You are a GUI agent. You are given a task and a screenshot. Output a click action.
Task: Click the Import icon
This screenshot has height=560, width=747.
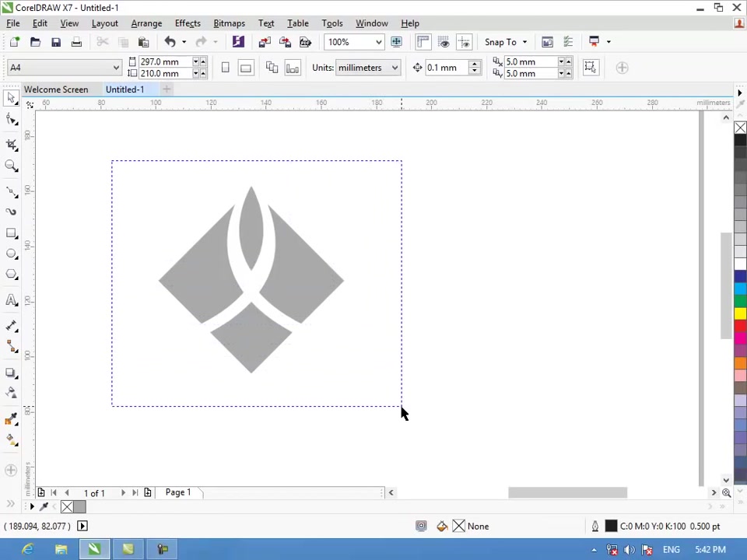pos(265,42)
